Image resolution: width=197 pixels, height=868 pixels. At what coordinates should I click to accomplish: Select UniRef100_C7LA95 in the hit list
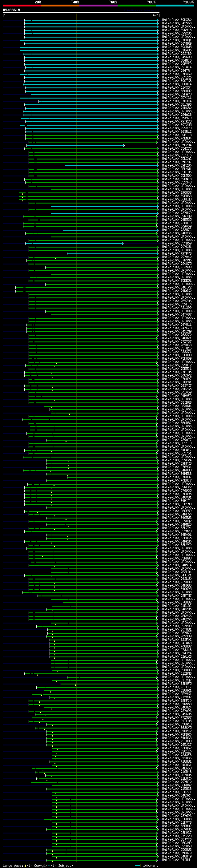point(177,494)
